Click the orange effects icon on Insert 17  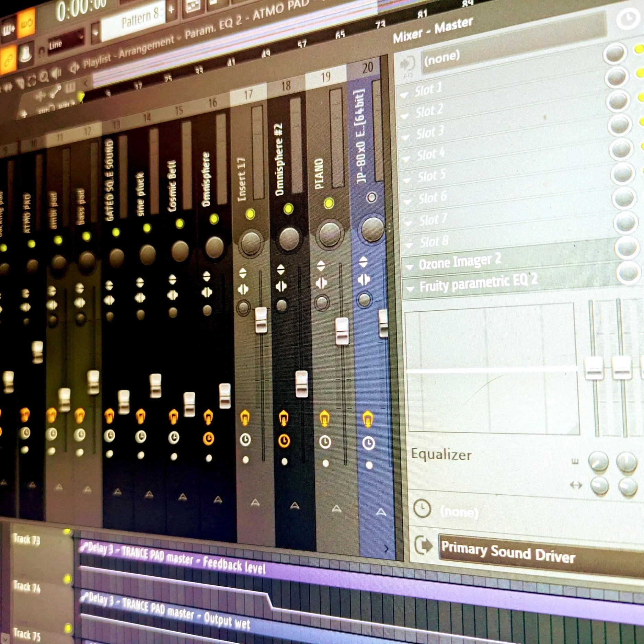pos(244,418)
